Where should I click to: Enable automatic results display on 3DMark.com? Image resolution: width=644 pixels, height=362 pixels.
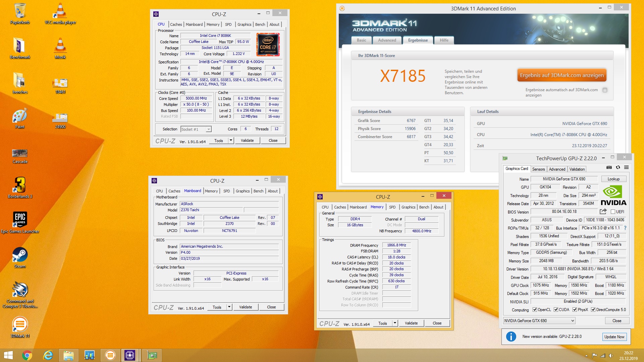[605, 90]
